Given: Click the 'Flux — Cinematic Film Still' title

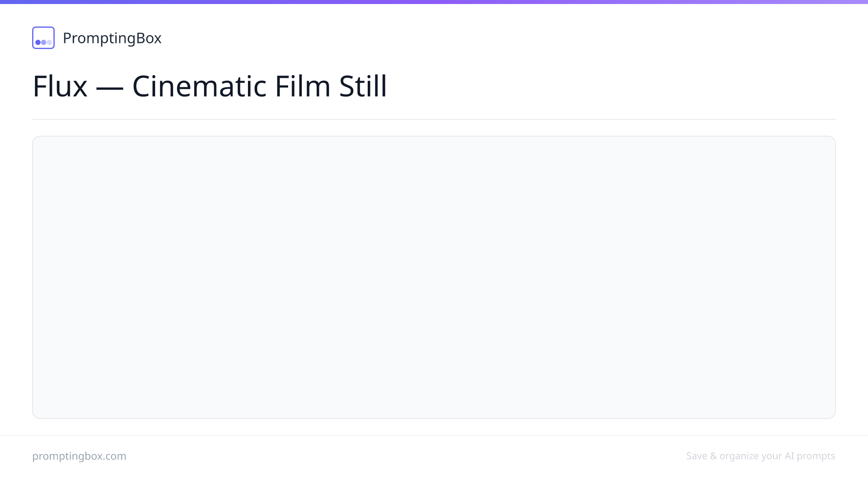Looking at the screenshot, I should (x=209, y=86).
